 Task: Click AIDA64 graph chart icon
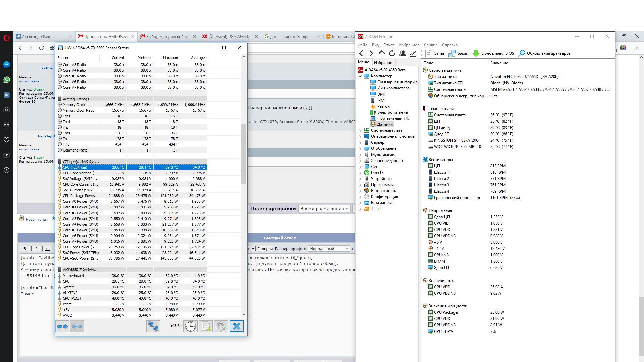[413, 53]
